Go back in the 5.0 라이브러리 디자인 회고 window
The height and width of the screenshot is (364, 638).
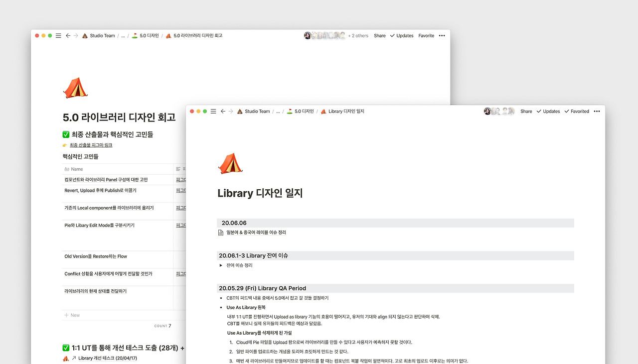pos(68,36)
